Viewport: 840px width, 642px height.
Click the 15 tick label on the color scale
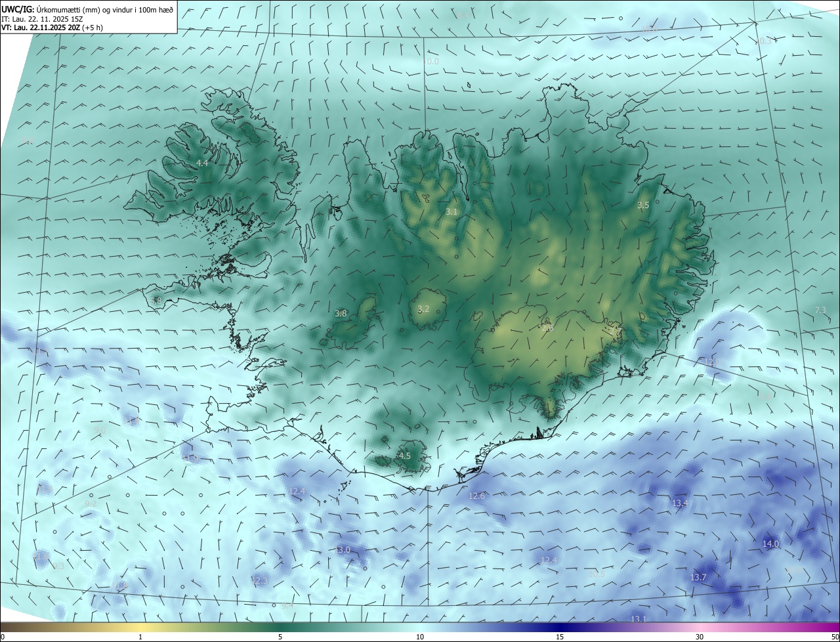coord(560,637)
